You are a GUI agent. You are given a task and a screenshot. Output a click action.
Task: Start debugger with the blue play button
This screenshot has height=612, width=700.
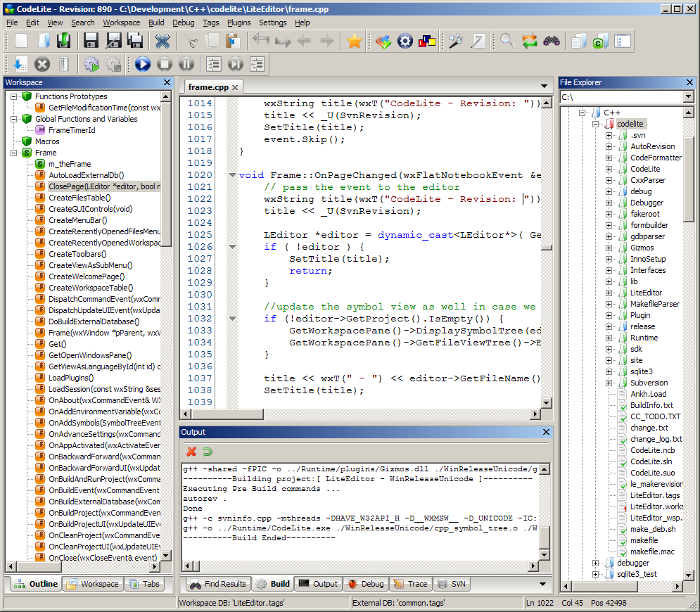click(x=143, y=64)
